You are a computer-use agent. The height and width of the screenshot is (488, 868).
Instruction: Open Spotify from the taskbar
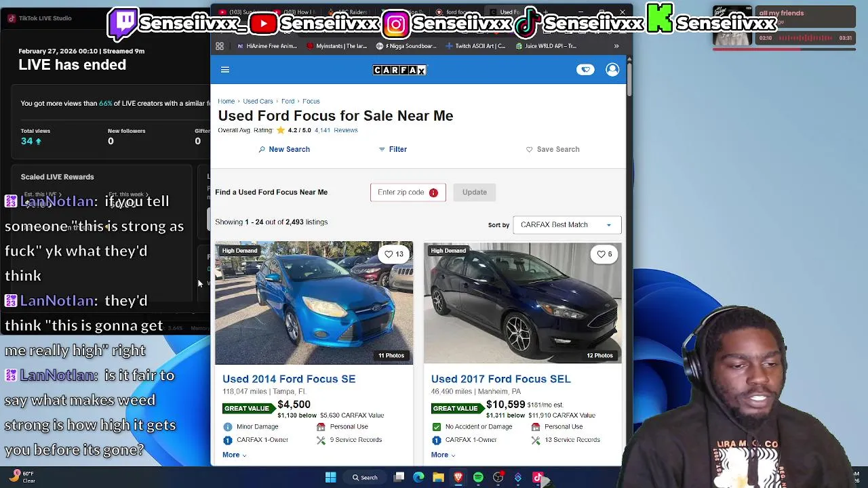(478, 478)
